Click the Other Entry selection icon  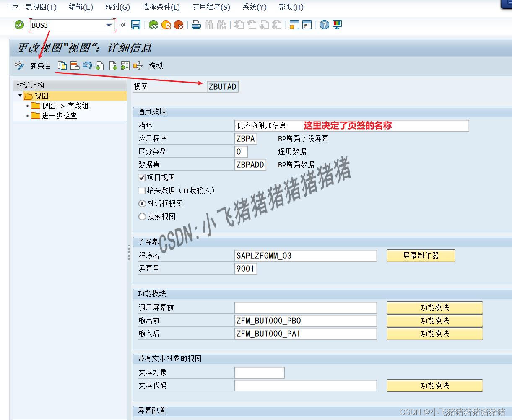[x=125, y=66]
